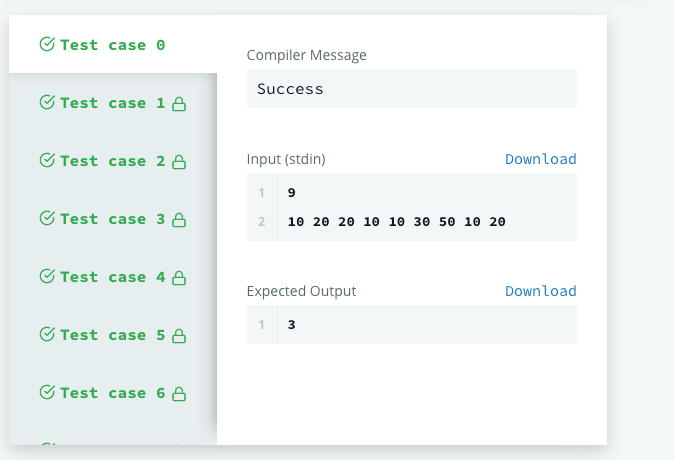Screen dimensions: 674x460
Task: Click the lock icon beside Test case 3
Action: click(180, 219)
